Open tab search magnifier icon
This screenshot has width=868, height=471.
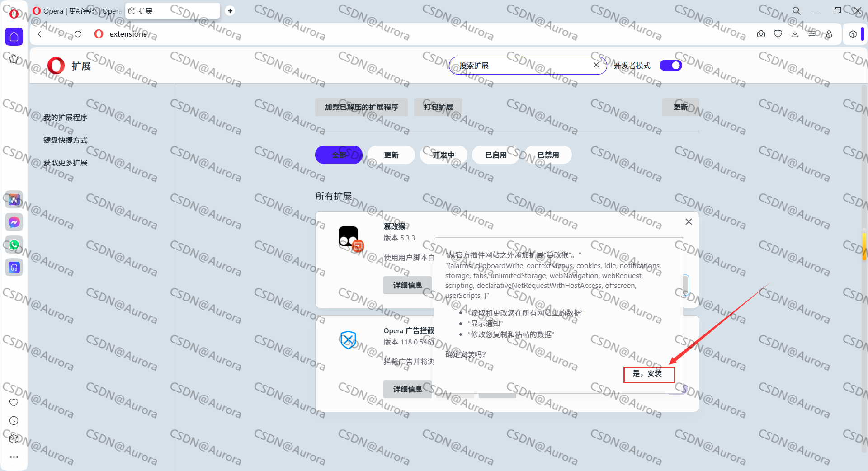796,11
